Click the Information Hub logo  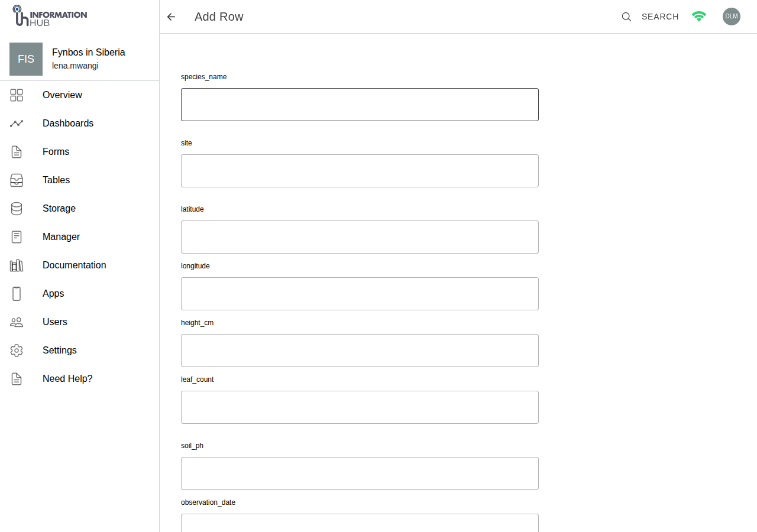point(50,17)
